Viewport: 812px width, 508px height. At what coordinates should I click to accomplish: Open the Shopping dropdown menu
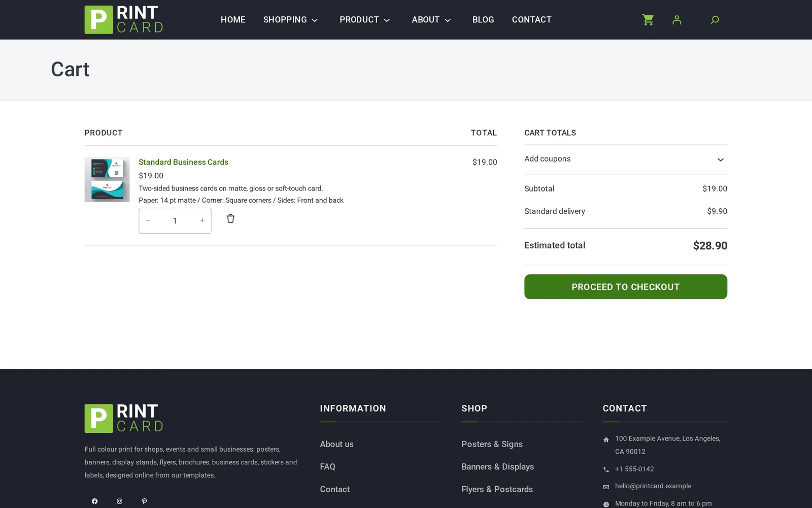290,20
